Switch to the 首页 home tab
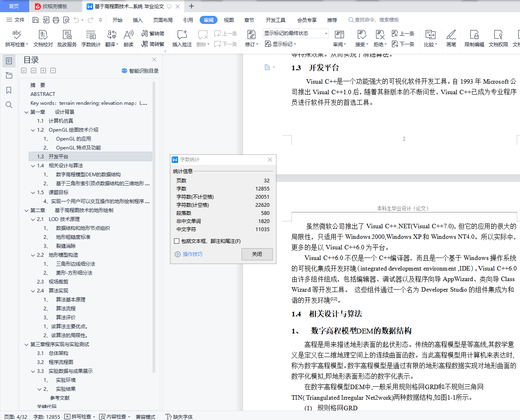Screen dimensions: 520x420 [x=14, y=6]
